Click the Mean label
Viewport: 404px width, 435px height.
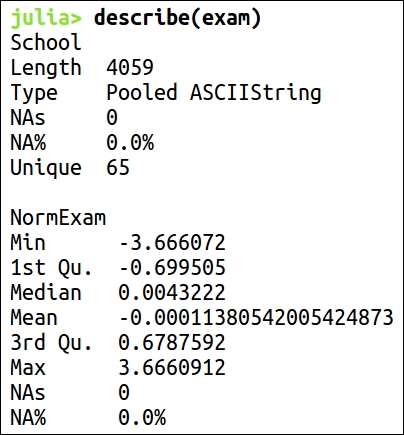34,317
